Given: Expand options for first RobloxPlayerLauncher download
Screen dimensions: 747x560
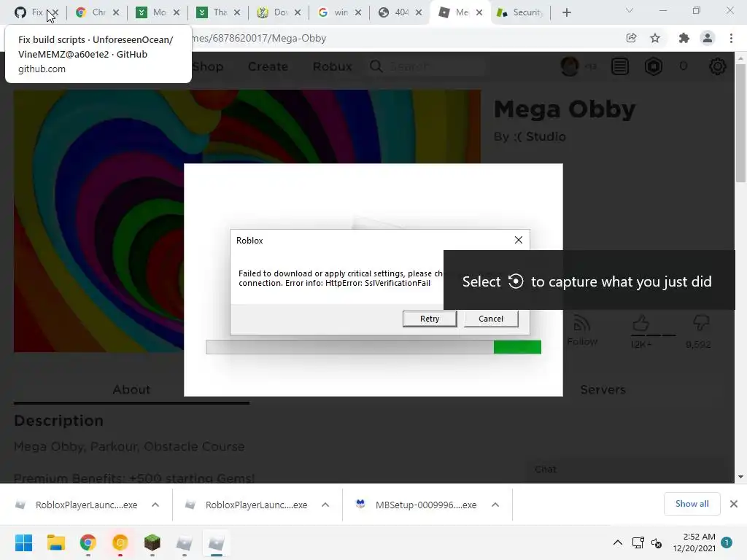Looking at the screenshot, I should [155, 505].
